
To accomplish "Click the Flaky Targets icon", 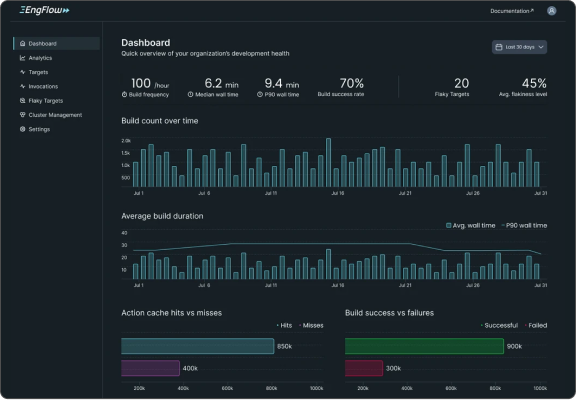I will point(22,101).
